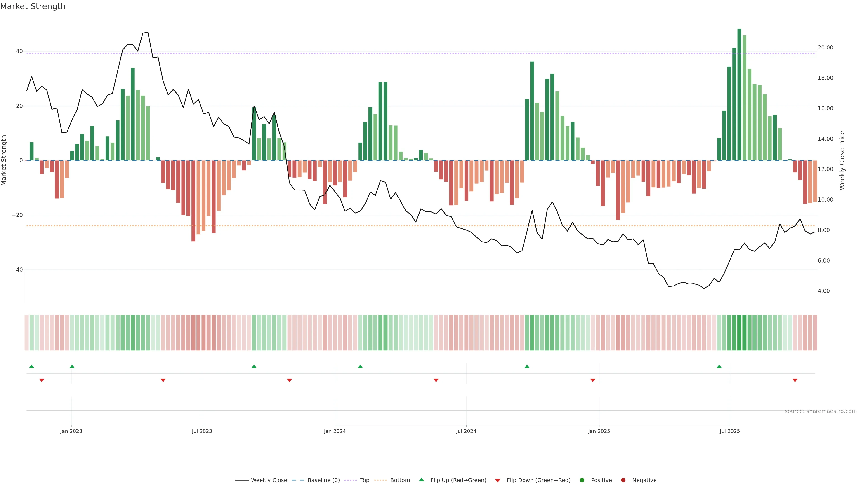Image resolution: width=868 pixels, height=488 pixels.
Task: Click the Jul 2024 x-axis label
Action: 466,431
